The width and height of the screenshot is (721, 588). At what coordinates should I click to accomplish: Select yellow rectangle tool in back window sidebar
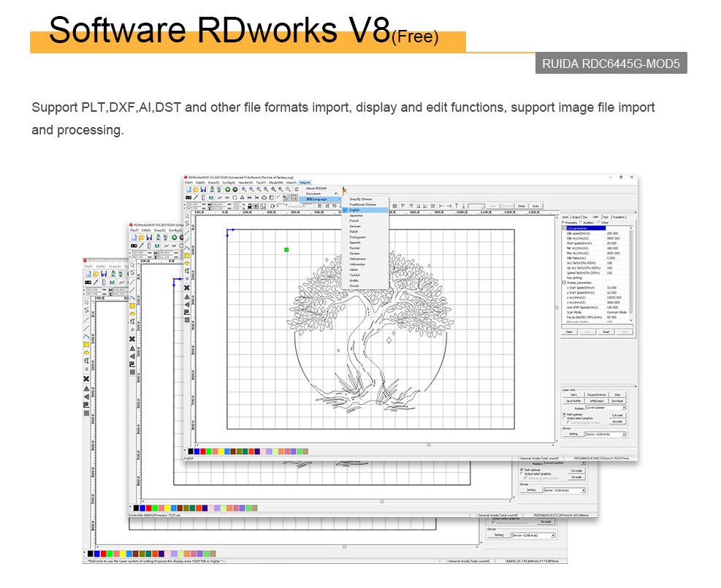[x=86, y=344]
